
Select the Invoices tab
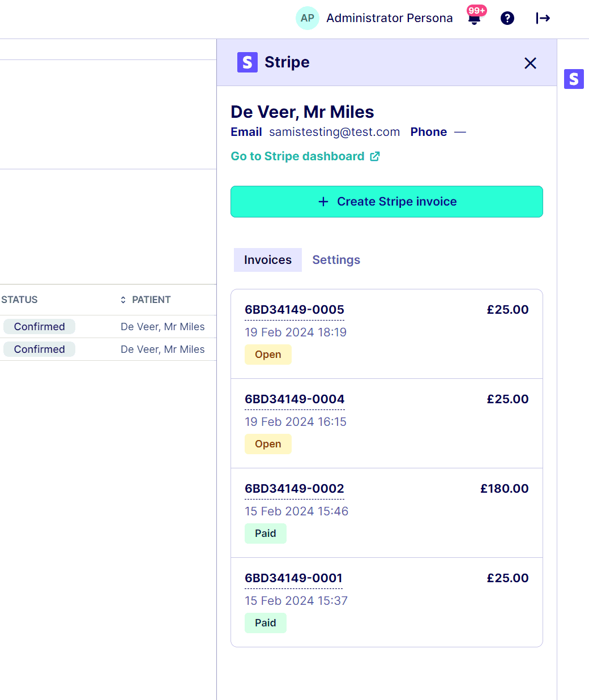267,260
